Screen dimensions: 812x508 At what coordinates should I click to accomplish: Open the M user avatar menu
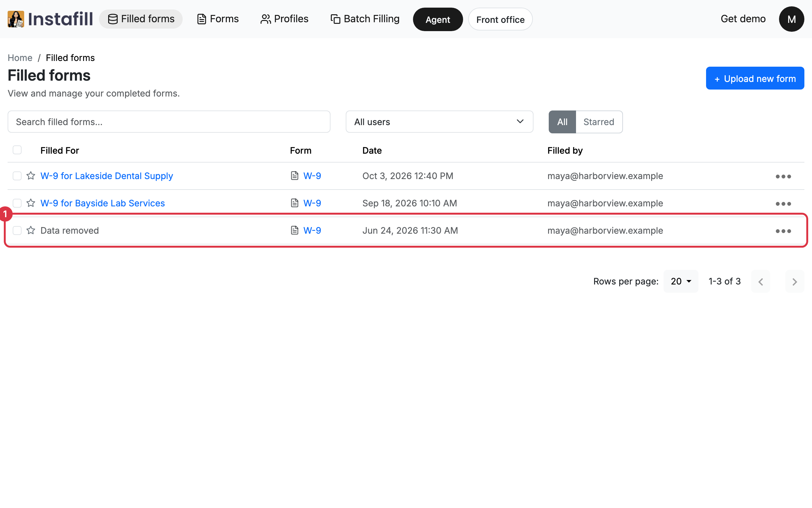[791, 19]
